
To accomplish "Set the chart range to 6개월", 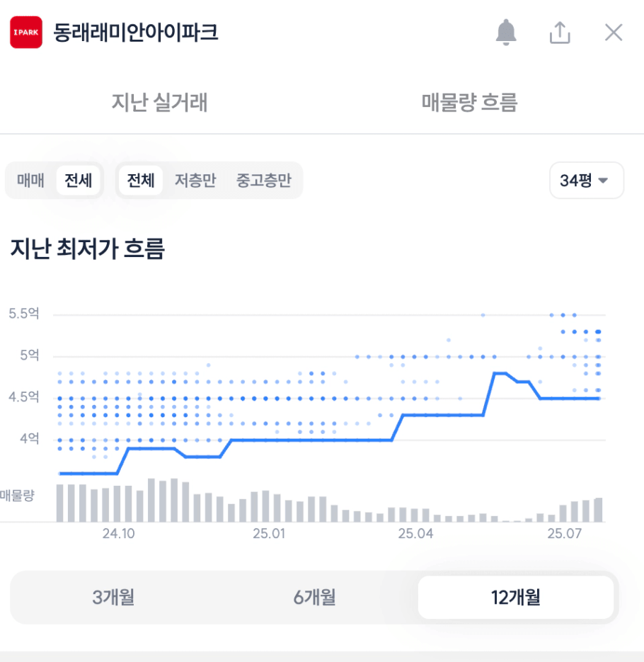I will click(x=314, y=597).
